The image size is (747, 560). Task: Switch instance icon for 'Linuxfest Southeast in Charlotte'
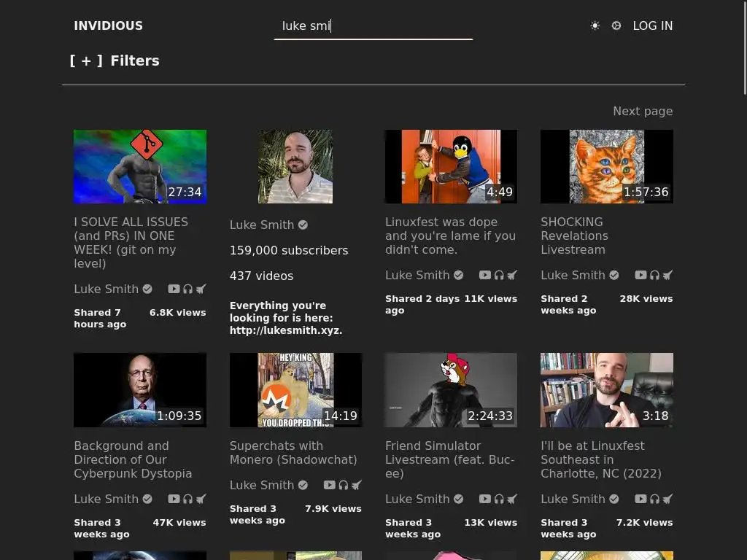click(x=668, y=499)
